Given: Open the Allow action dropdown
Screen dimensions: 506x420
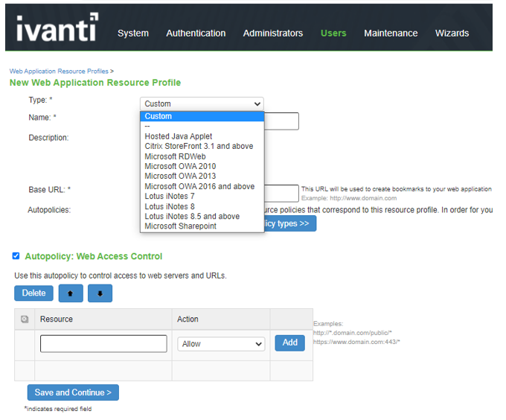Looking at the screenshot, I should [222, 344].
